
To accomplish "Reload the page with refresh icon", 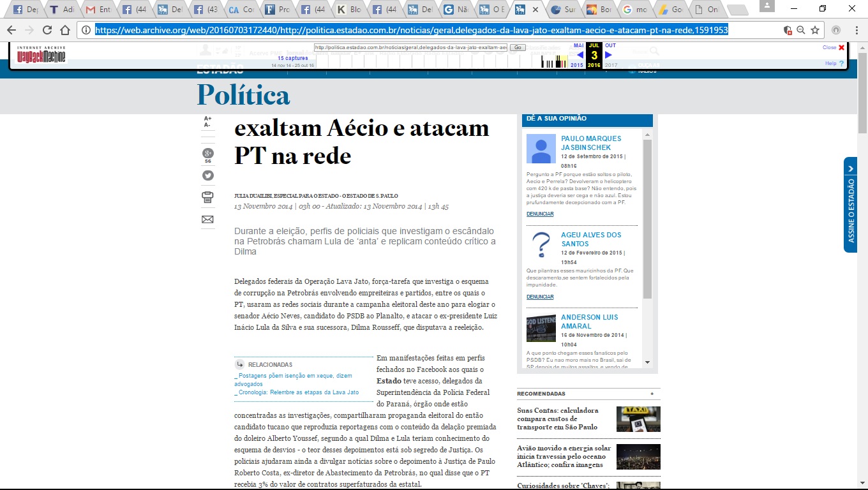I will click(47, 30).
